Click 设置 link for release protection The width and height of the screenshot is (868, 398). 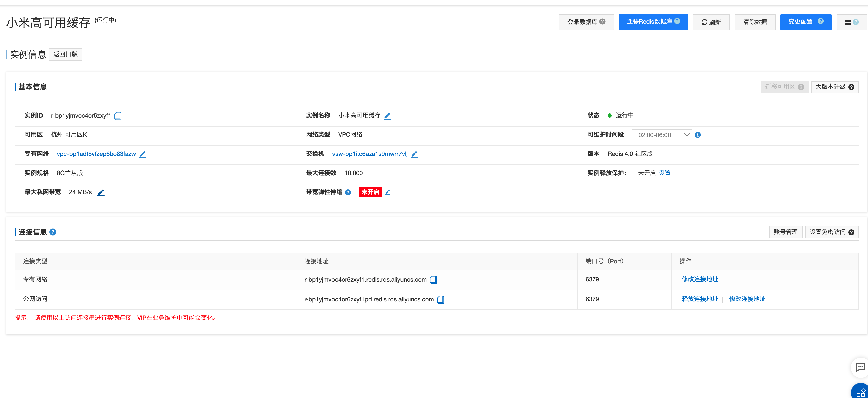click(x=664, y=173)
